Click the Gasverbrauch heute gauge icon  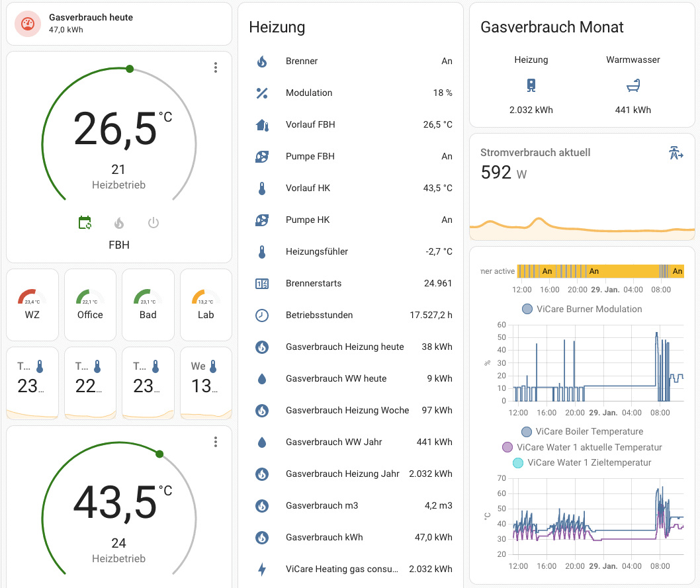[x=27, y=24]
